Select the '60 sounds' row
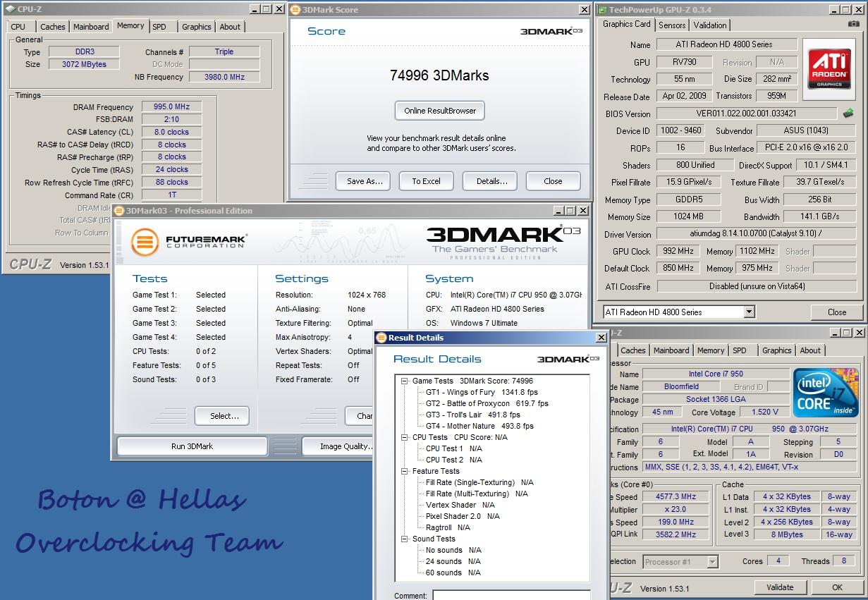 tap(453, 573)
